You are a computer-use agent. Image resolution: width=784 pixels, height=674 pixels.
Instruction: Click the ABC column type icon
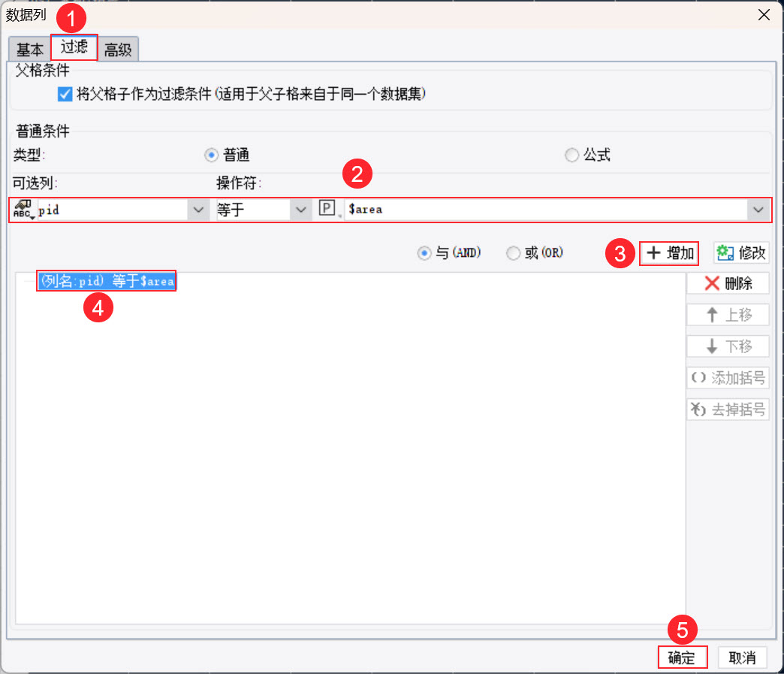point(23,209)
